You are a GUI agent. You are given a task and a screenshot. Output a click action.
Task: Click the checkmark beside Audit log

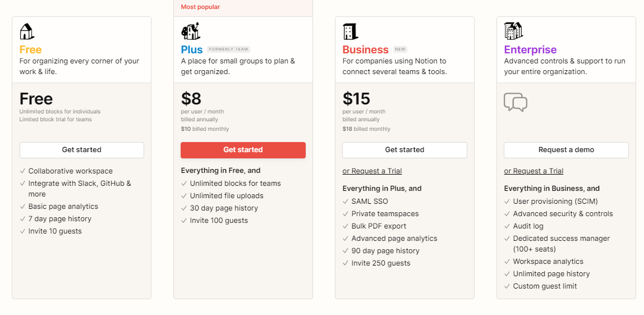click(x=507, y=226)
